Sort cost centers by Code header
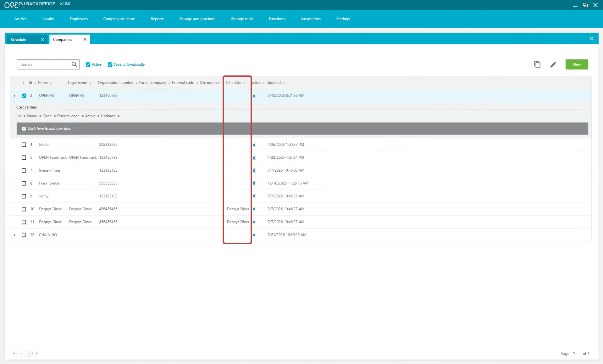The width and height of the screenshot is (603, 364). coord(47,116)
